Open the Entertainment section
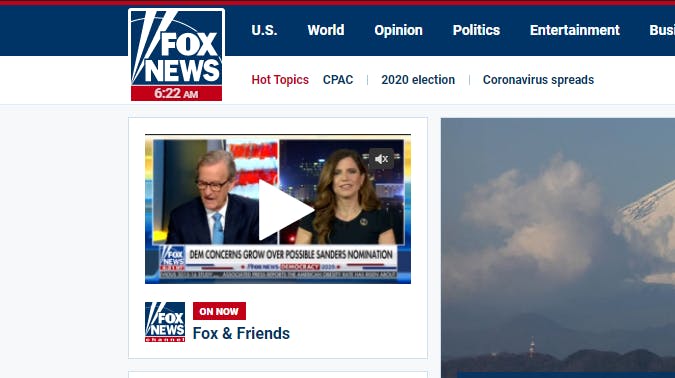Image resolution: width=675 pixels, height=378 pixels. click(575, 30)
